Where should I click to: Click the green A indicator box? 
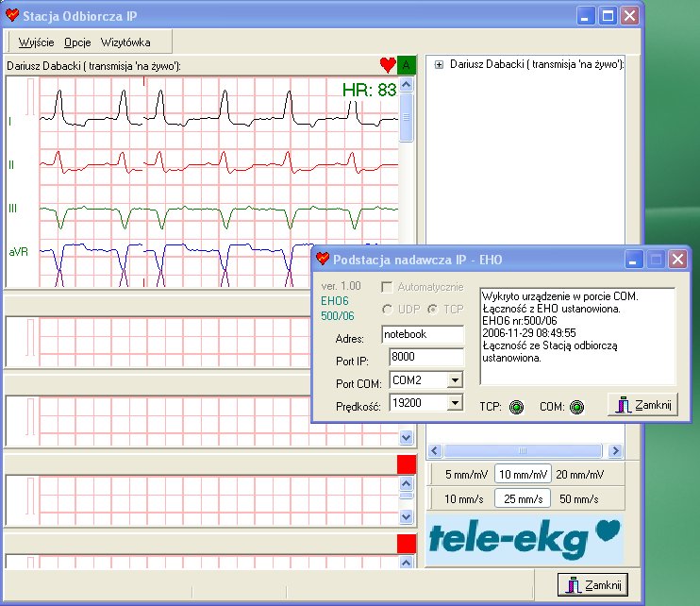click(x=407, y=65)
